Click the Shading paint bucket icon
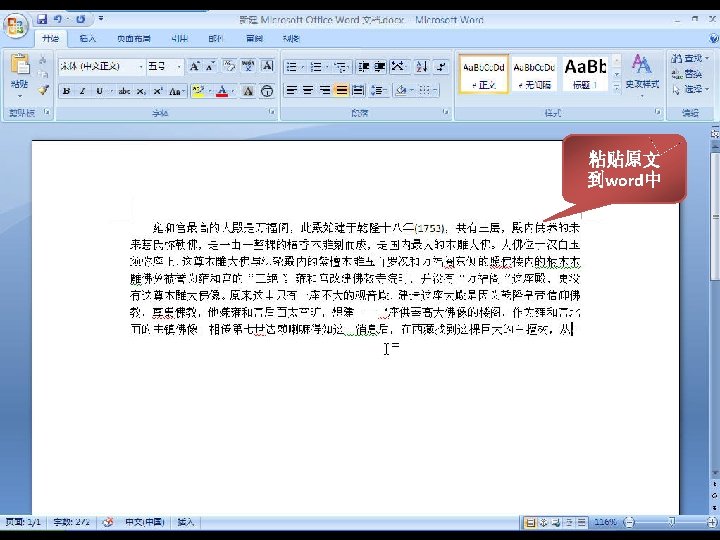720x540 pixels. [401, 90]
